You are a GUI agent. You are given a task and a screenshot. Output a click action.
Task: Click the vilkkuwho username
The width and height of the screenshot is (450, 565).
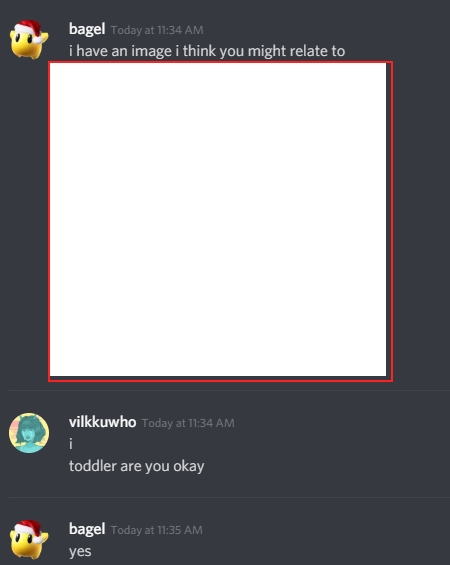pos(102,422)
